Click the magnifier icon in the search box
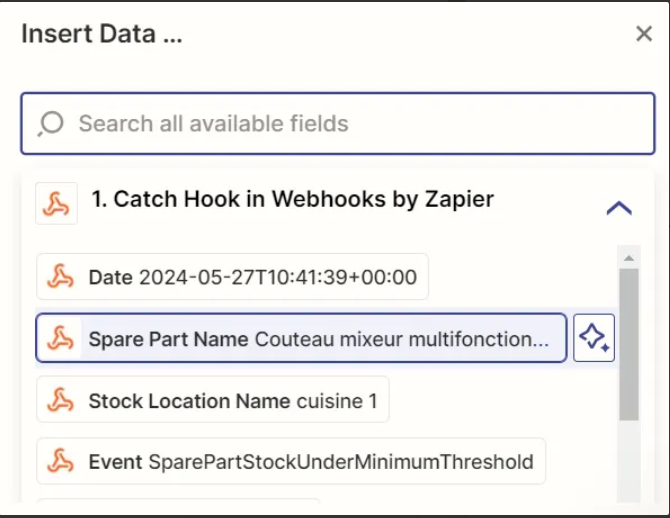Image resolution: width=670 pixels, height=518 pixels. 51,124
